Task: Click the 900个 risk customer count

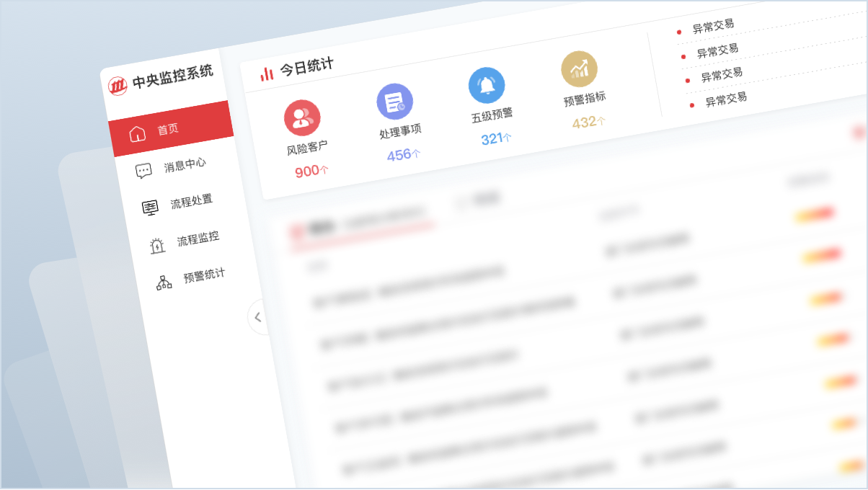Action: pyautogui.click(x=311, y=171)
